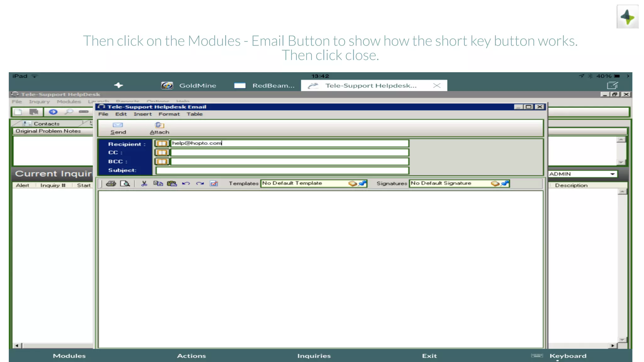Select the Contacts tab

tap(46, 124)
